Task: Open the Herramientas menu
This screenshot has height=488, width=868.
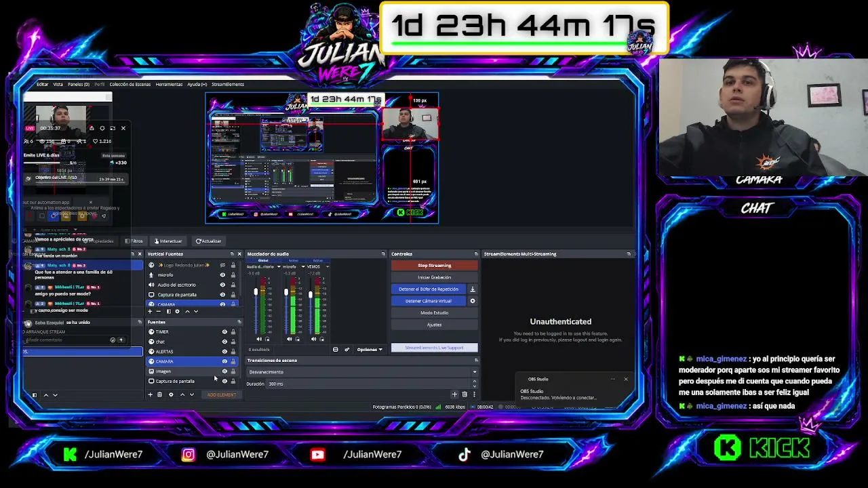Action: [x=169, y=84]
